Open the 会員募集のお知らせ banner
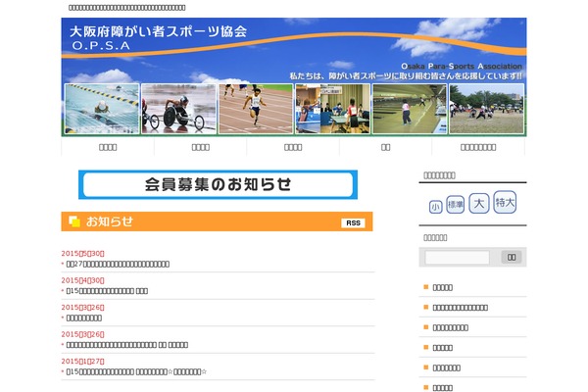This screenshot has height=392, width=588. pos(218,184)
